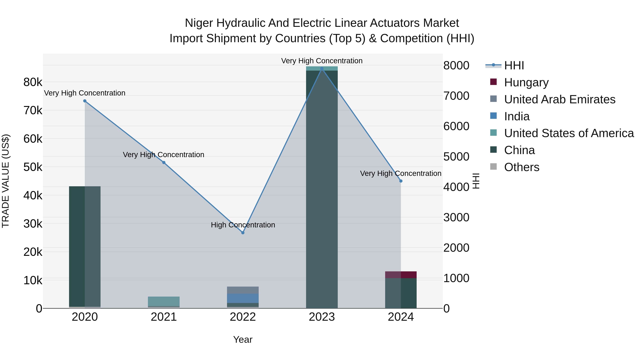Click the 'Year' x-axis title
Image resolution: width=644 pixels, height=362 pixels.
point(243,339)
